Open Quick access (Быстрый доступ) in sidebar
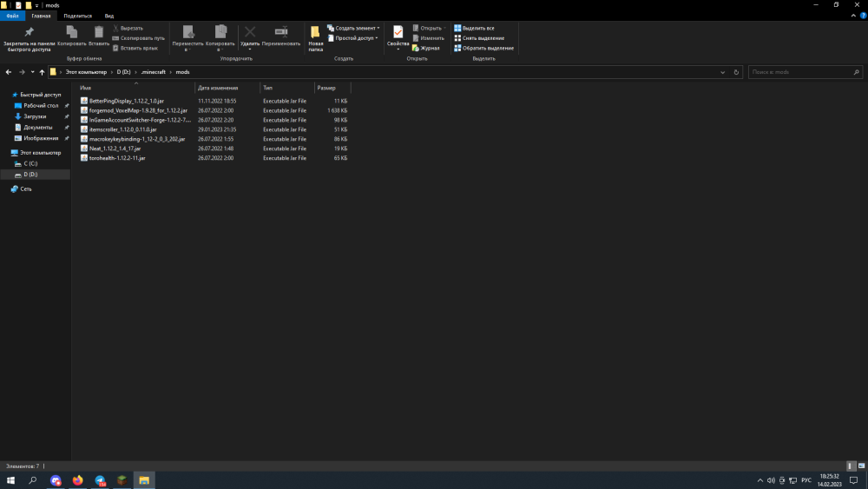 pyautogui.click(x=36, y=95)
